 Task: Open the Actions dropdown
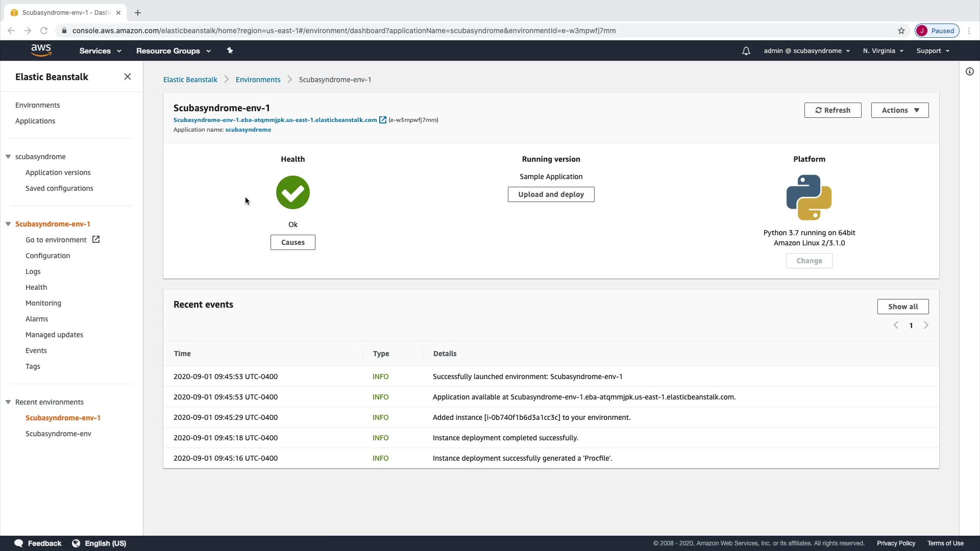pyautogui.click(x=899, y=110)
